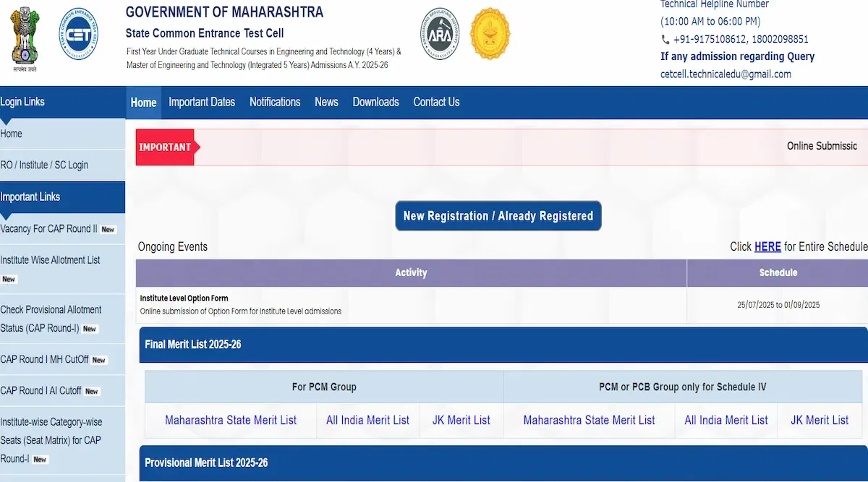Screen dimensions: 868x482
Task: Click cetcell.technicaledu@gmail.com email address
Action: click(726, 74)
